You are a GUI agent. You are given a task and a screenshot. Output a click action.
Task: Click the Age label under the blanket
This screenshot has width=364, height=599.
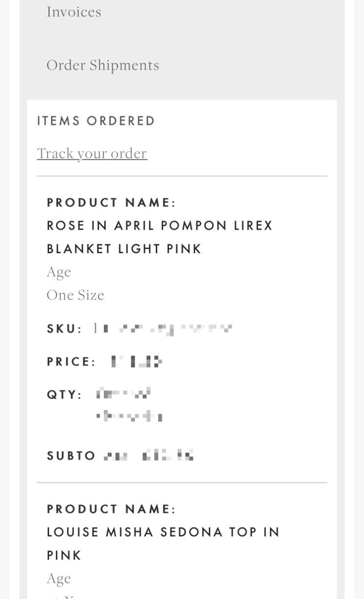tap(59, 272)
